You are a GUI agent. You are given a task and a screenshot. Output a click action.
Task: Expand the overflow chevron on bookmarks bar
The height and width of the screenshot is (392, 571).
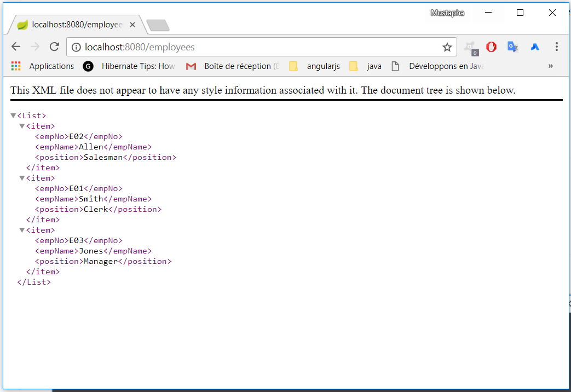pos(550,66)
